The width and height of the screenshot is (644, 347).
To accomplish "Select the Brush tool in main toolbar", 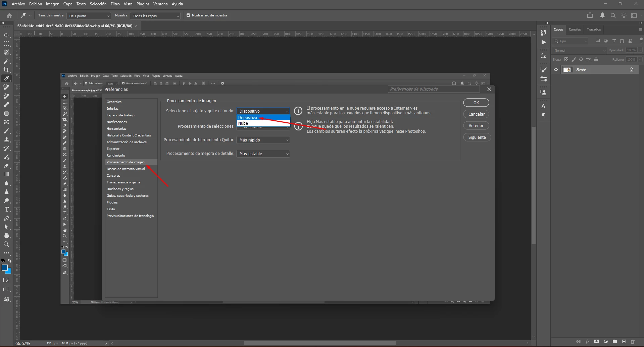I will coord(6,131).
